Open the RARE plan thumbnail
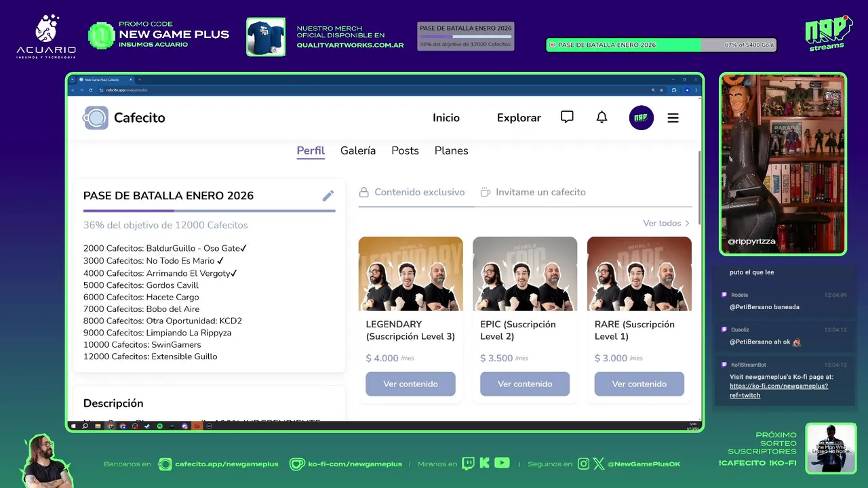Image resolution: width=868 pixels, height=488 pixels. coord(639,274)
